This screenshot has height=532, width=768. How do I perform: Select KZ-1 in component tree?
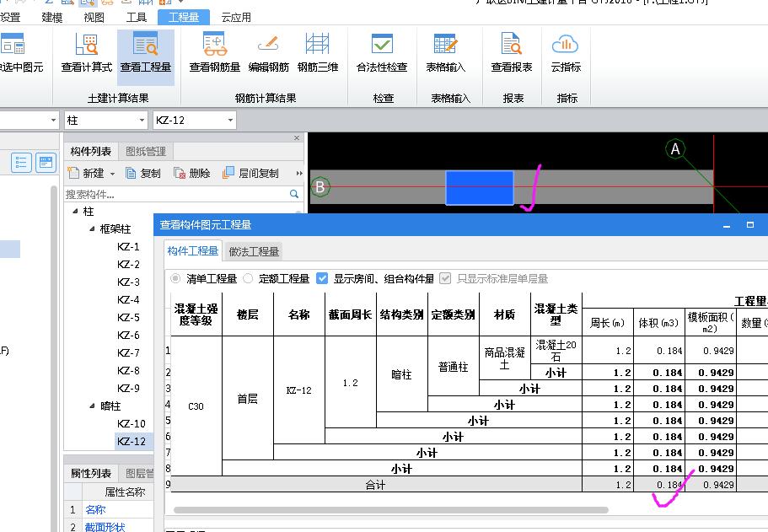(x=128, y=246)
